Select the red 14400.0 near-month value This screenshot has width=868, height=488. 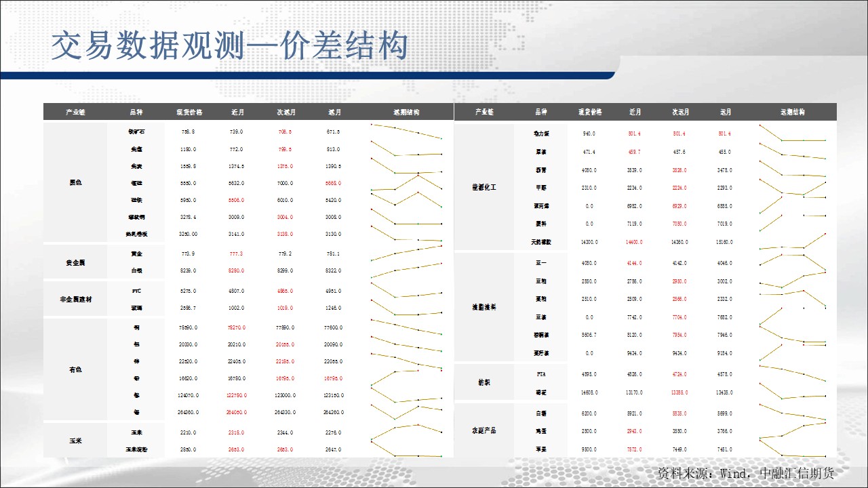point(635,242)
